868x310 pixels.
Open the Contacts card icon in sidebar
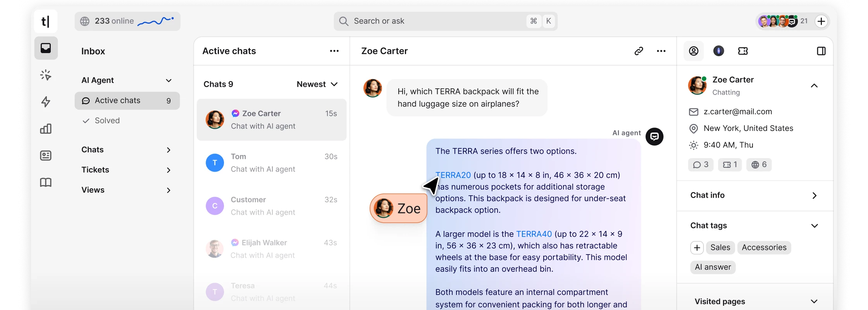tap(46, 155)
